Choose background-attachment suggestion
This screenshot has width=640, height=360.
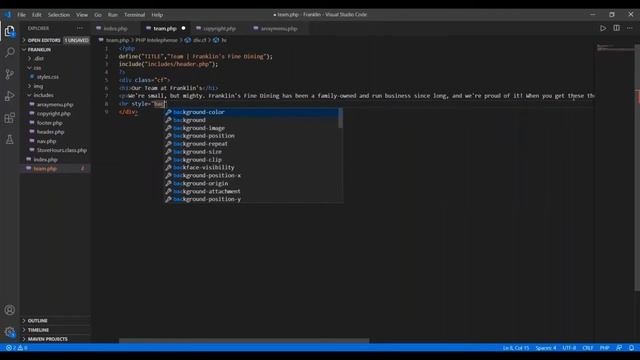[x=251, y=191]
